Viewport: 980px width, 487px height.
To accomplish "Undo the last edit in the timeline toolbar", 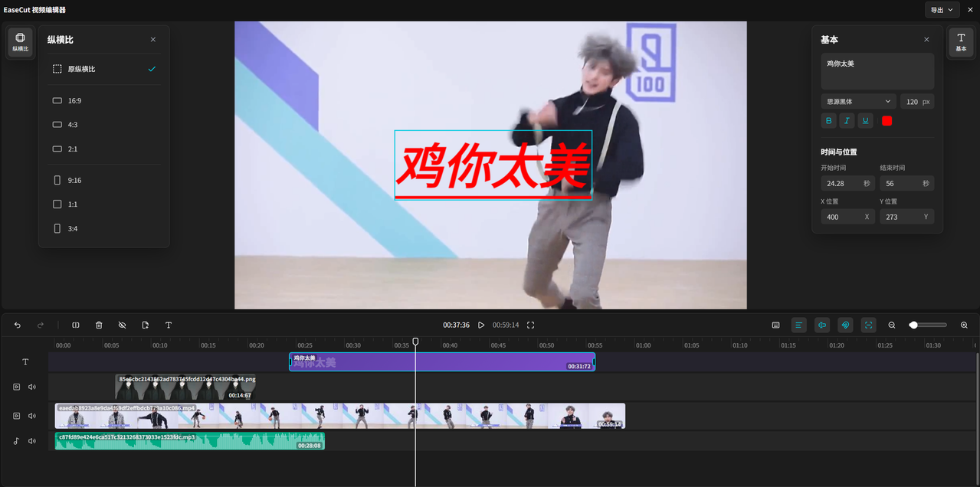I will click(18, 325).
